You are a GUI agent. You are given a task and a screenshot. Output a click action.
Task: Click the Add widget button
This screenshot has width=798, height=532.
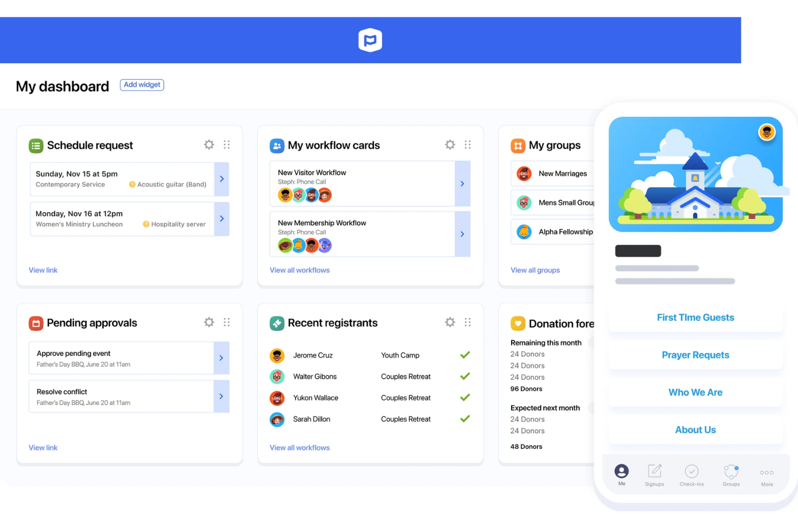(x=141, y=85)
